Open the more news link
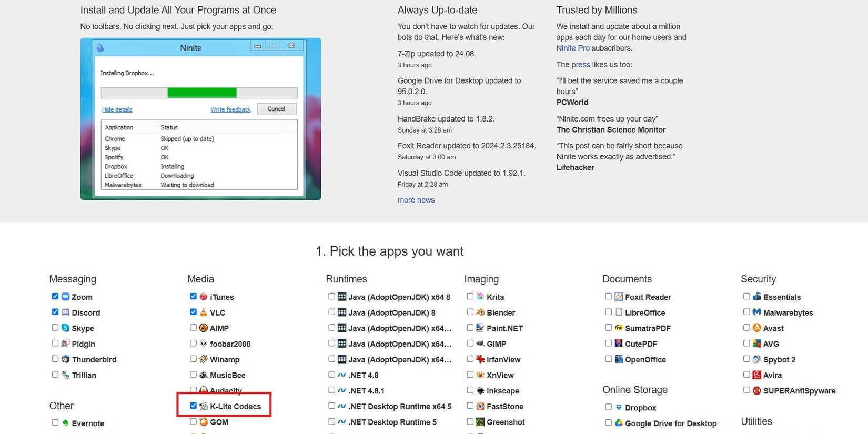 pyautogui.click(x=416, y=200)
